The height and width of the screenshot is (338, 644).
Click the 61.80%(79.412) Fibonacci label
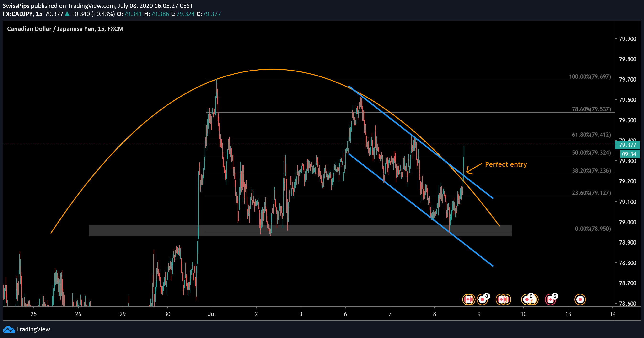tap(591, 135)
